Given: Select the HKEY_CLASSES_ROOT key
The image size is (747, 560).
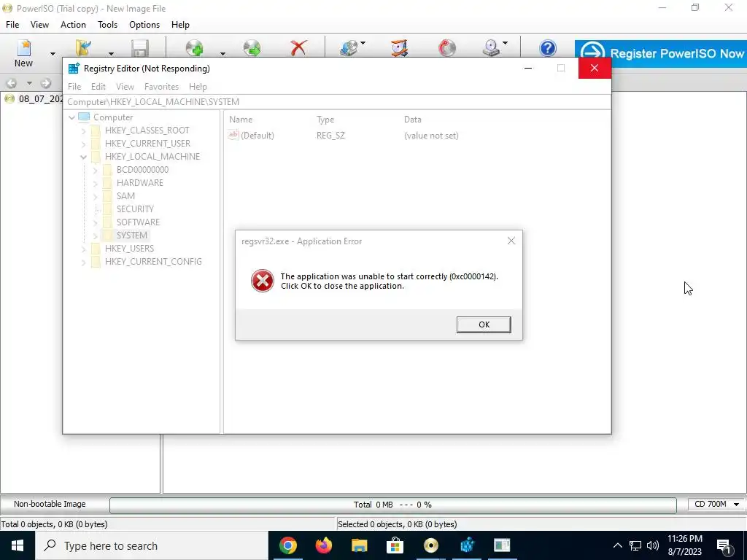Looking at the screenshot, I should [x=147, y=131].
